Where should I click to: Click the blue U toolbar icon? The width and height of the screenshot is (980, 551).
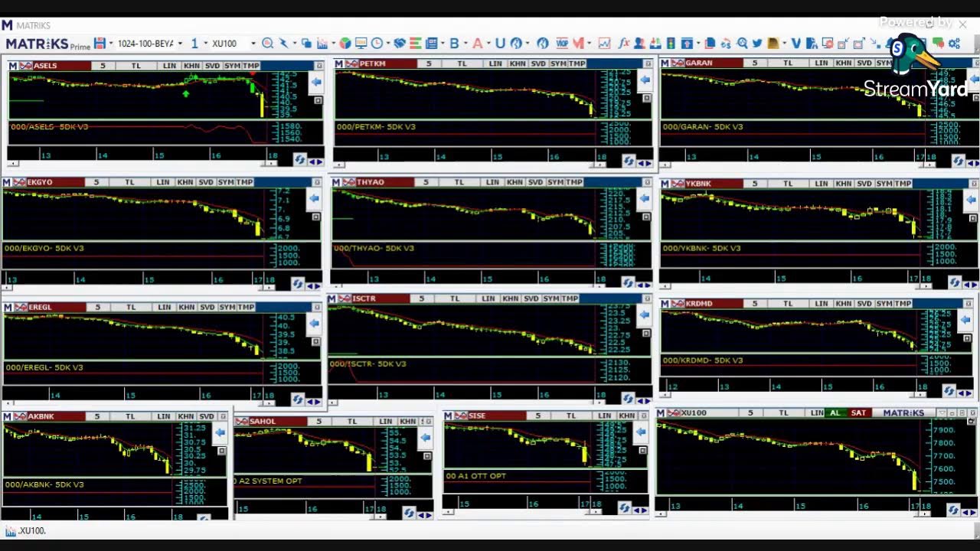coord(500,44)
